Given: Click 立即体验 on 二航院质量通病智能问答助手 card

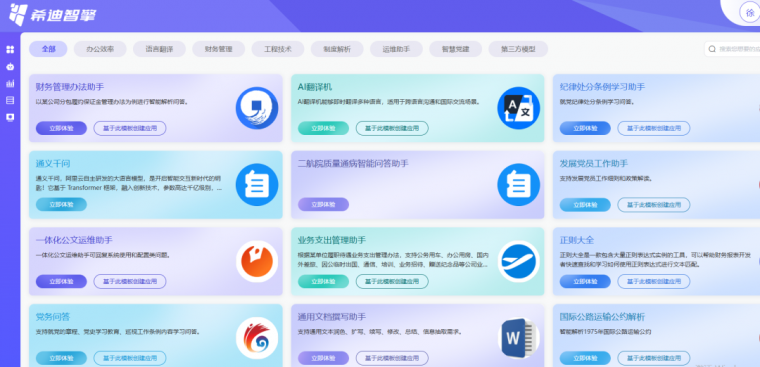Looking at the screenshot, I should [323, 205].
